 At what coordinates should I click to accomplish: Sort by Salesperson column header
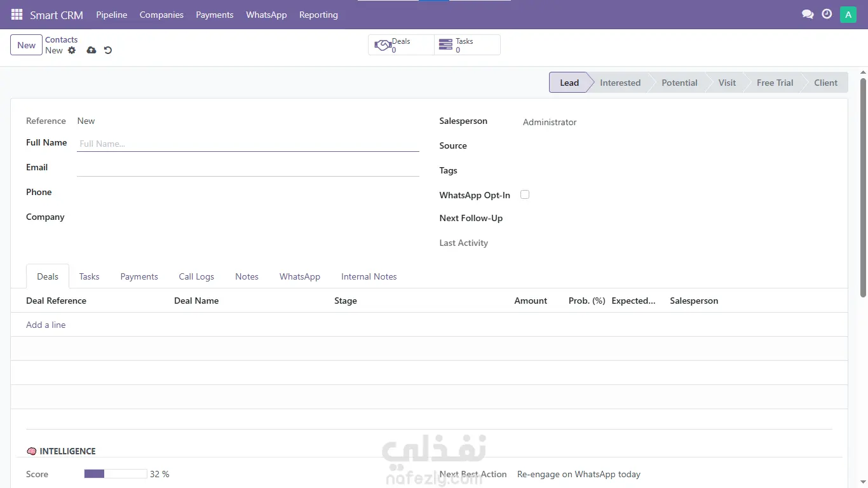(x=694, y=301)
